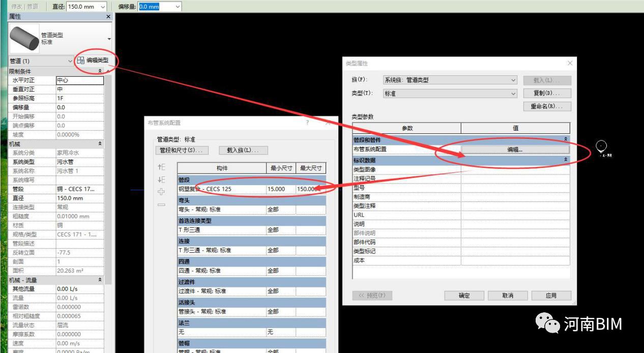Click 取消 in the 类型属性 dialog
644x353 pixels.
tap(508, 296)
